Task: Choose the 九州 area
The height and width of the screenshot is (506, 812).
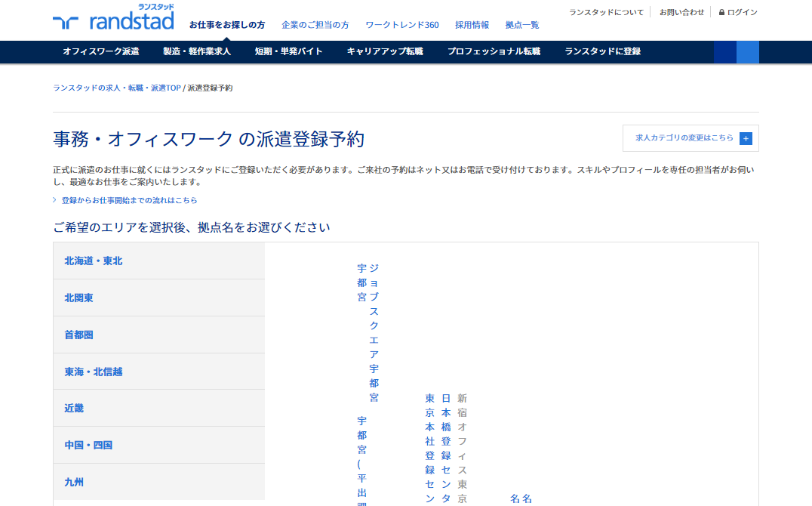Action: [x=159, y=482]
